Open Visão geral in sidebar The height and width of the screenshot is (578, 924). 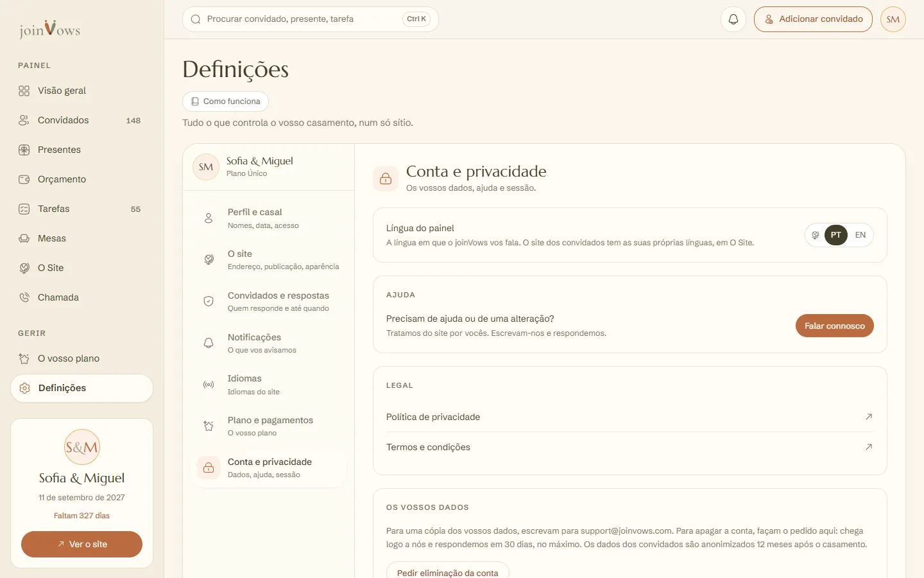(x=81, y=91)
